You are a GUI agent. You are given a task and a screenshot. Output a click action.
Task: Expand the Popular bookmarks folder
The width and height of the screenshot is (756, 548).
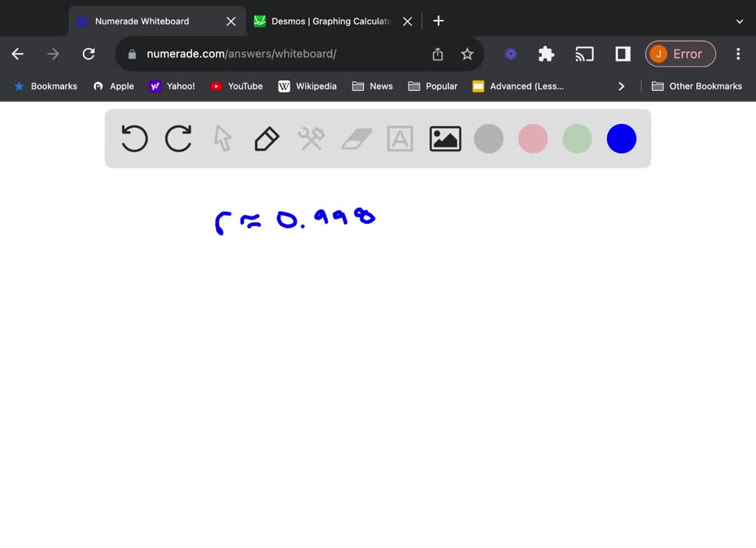tap(433, 86)
